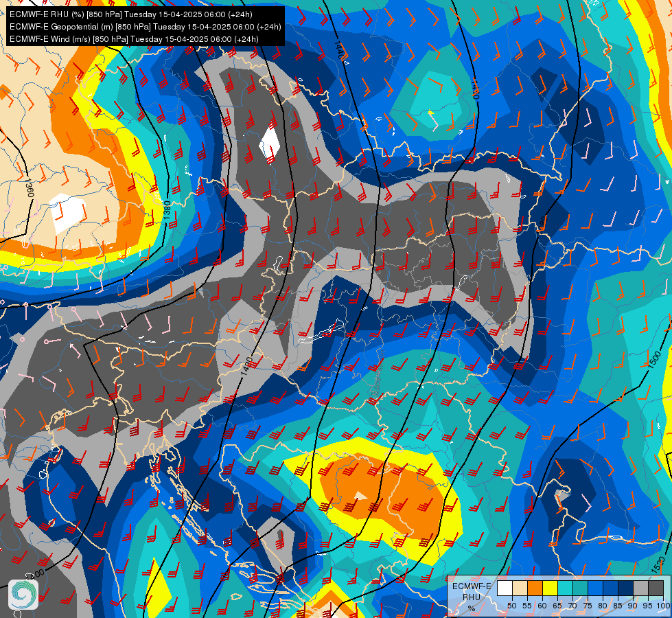Click the 1500 geopotential contour label
The width and height of the screenshot is (672, 618).
(x=654, y=359)
